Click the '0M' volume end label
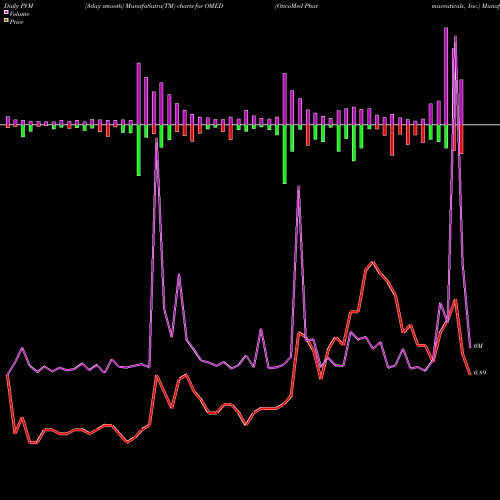The image size is (500, 500). point(478,346)
